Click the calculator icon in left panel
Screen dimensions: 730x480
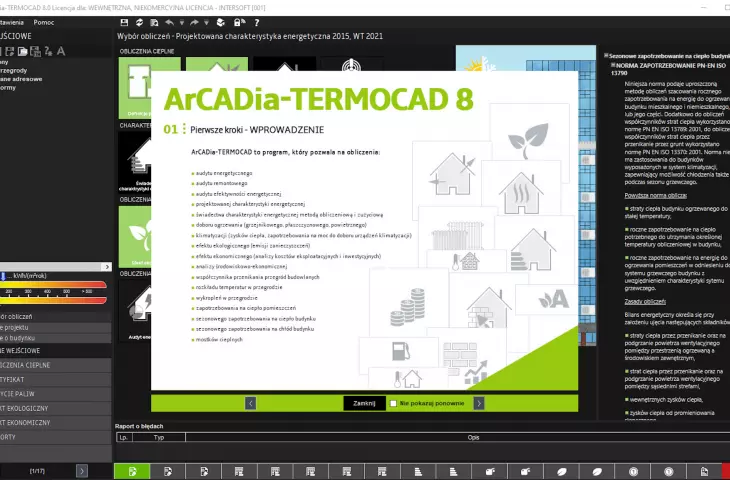pos(35,51)
